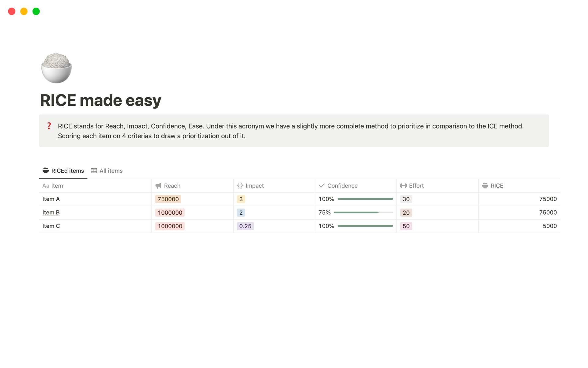
Task: Select the RICEd items tab
Action: point(67,171)
